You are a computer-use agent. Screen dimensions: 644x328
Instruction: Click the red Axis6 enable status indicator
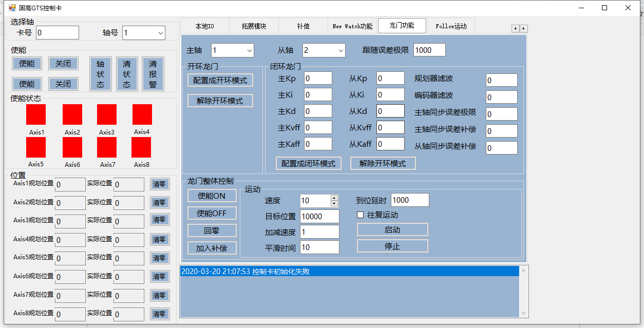(x=72, y=147)
